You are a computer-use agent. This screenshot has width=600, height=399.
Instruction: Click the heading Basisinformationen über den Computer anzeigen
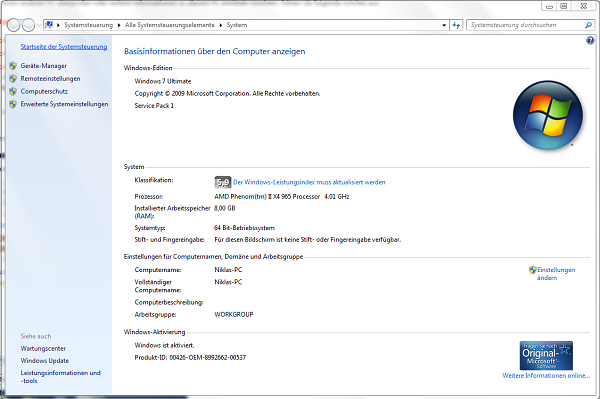[x=215, y=51]
